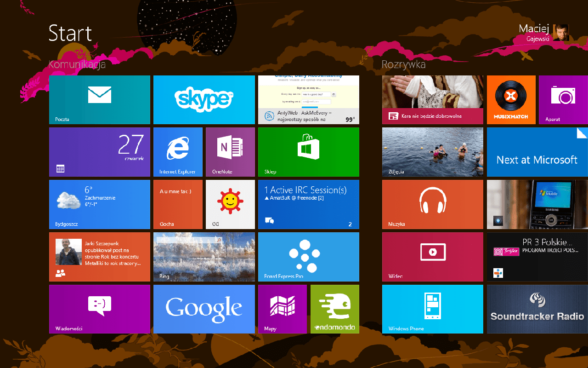Click the Rozrywka group heading
The width and height of the screenshot is (588, 368).
(404, 64)
